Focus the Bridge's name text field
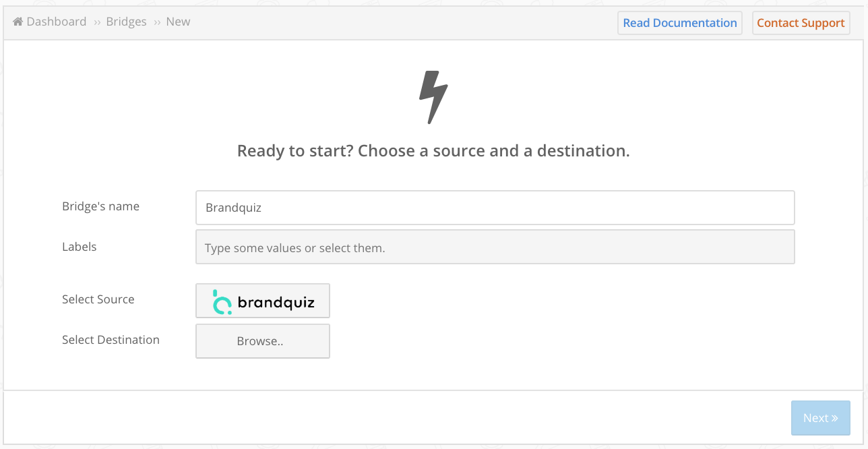The width and height of the screenshot is (868, 449). 495,208
